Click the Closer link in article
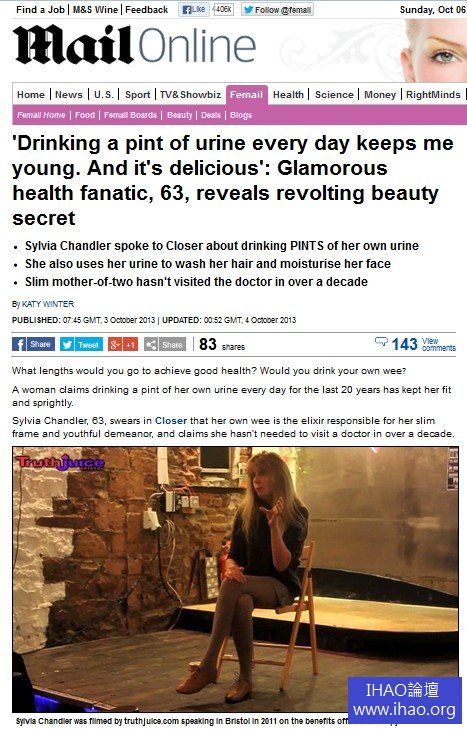Screen dimensions: 467x729 point(171,420)
